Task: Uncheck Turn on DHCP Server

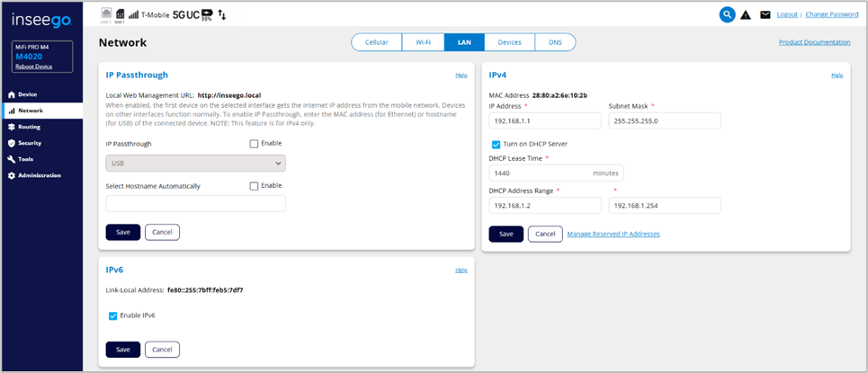Action: coord(496,144)
